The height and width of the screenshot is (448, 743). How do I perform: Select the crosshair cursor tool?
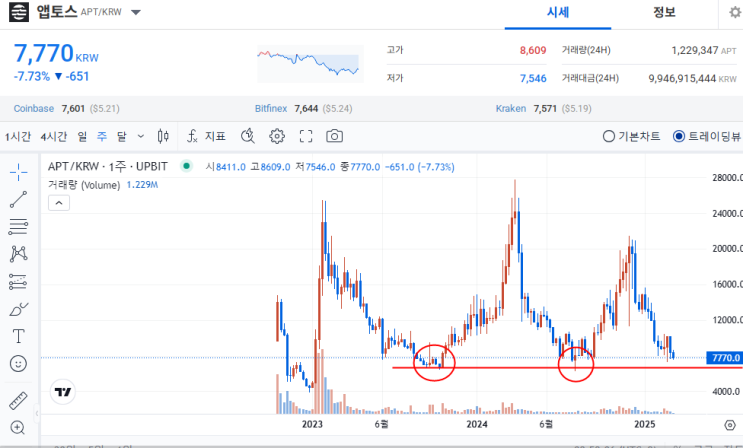[18, 172]
